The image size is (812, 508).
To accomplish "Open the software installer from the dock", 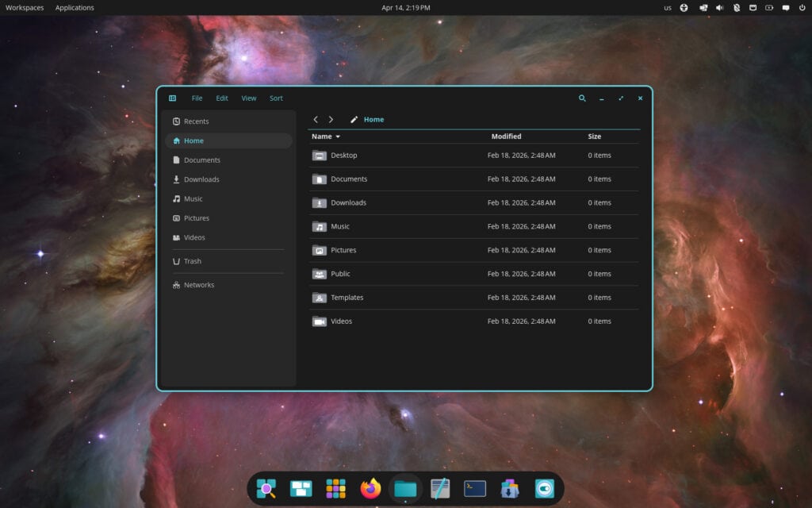I will click(510, 489).
